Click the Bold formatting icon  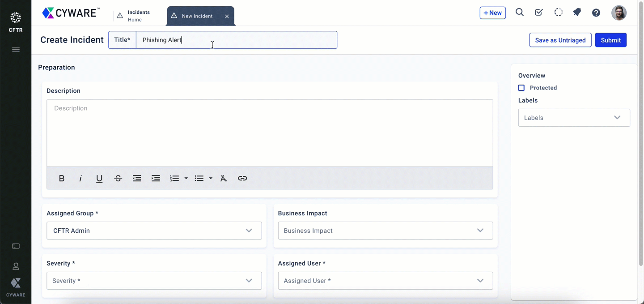pos(62,178)
